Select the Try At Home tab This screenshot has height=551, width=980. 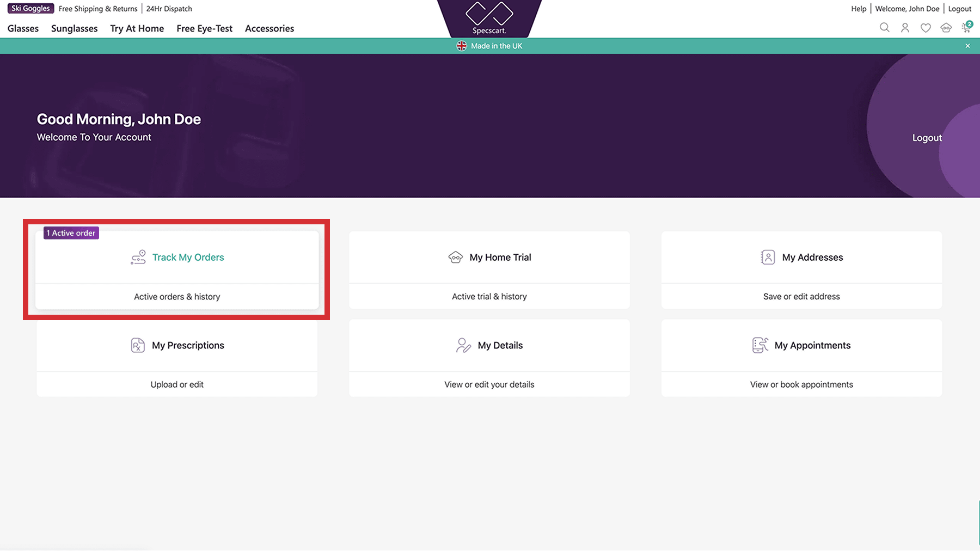[137, 28]
